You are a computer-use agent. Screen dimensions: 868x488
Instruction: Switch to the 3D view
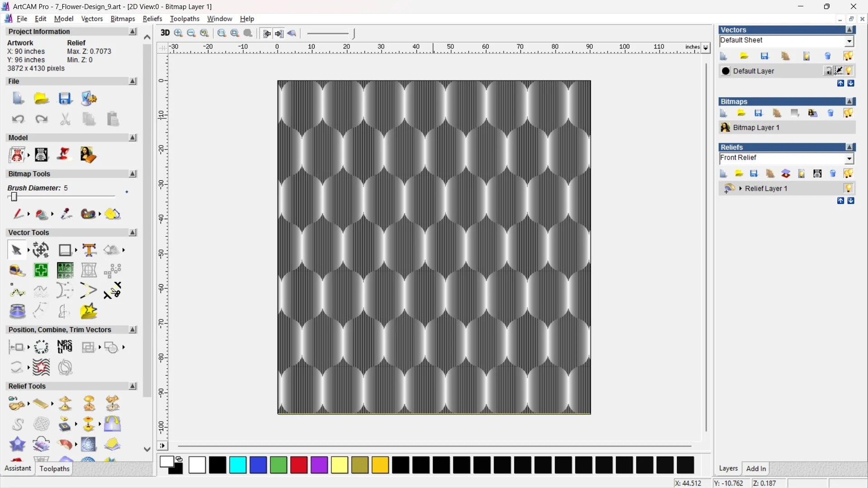pos(165,33)
